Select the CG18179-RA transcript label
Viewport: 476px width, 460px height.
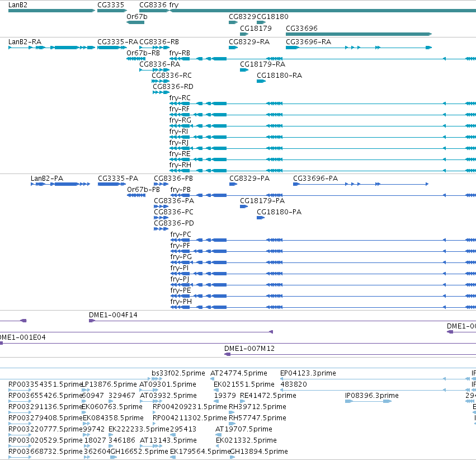[262, 64]
